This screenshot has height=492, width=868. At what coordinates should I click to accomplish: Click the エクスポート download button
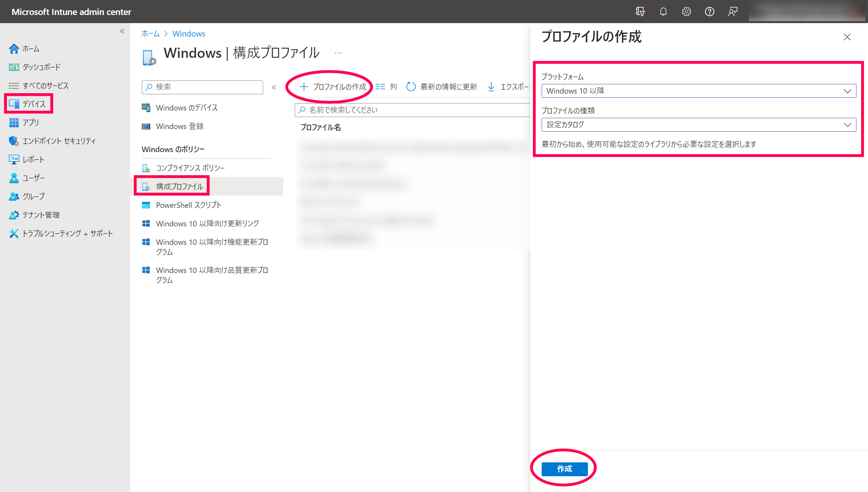509,87
